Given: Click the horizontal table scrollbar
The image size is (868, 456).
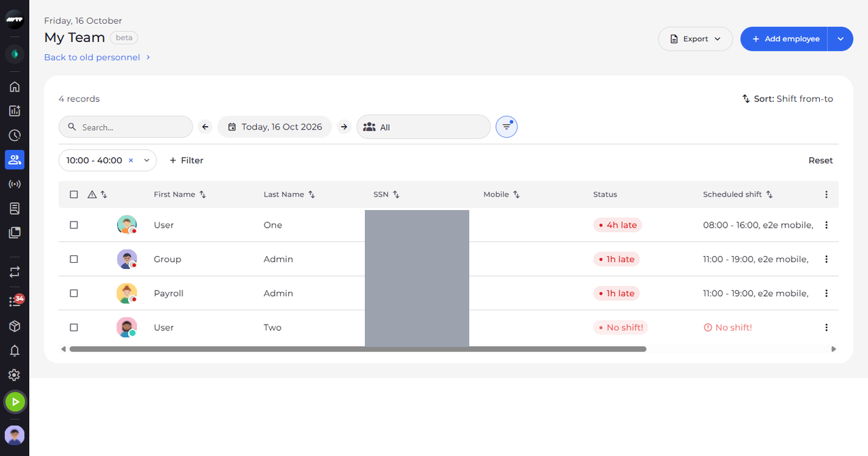Looking at the screenshot, I should [358, 350].
